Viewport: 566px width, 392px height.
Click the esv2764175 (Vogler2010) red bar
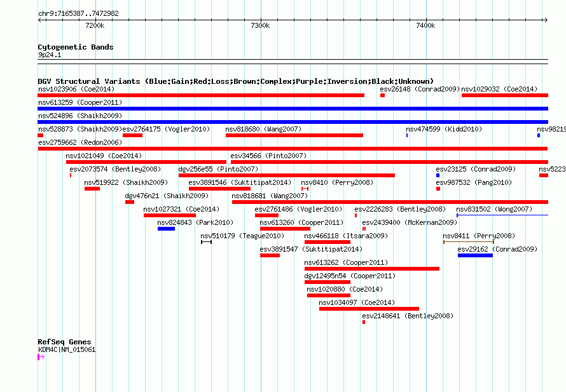[132, 135]
